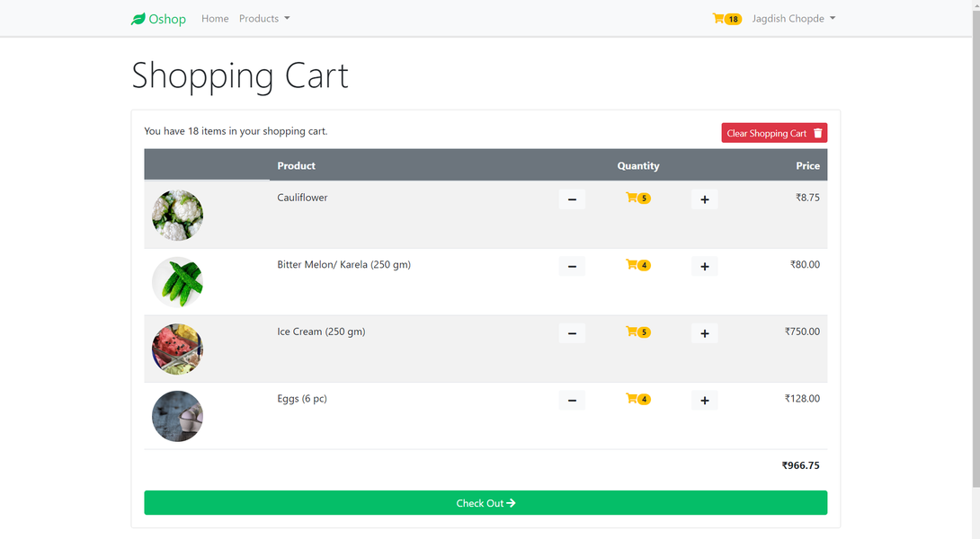Viewport: 980px width, 539px height.
Task: Click the Cauliflower quantity cart icon
Action: 632,198
